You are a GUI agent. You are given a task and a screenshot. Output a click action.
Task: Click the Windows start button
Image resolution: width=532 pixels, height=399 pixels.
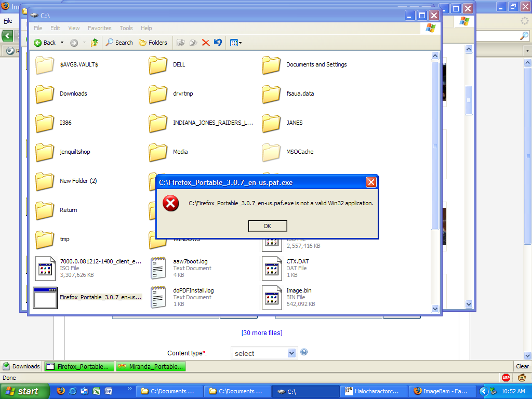pyautogui.click(x=24, y=391)
